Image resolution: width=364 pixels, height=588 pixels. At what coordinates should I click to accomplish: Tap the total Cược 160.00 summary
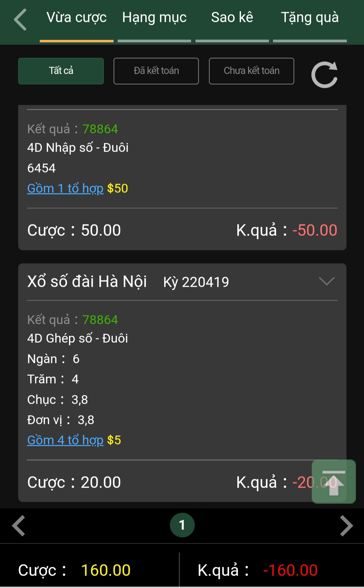[74, 570]
